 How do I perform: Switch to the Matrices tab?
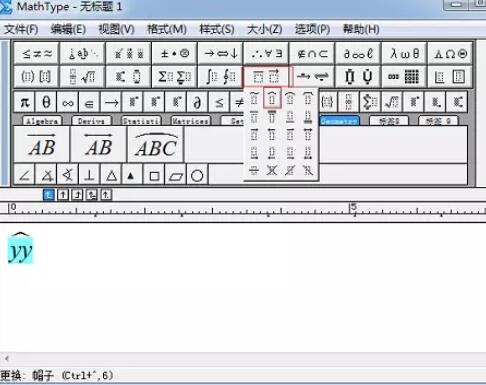click(190, 121)
